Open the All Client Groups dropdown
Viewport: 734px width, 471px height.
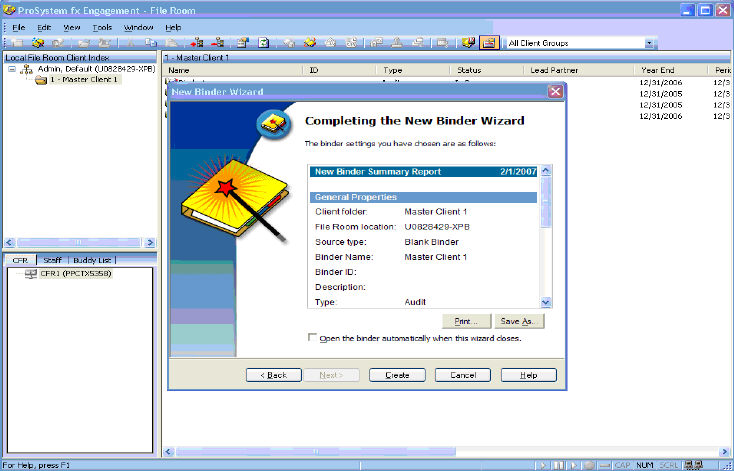point(649,43)
